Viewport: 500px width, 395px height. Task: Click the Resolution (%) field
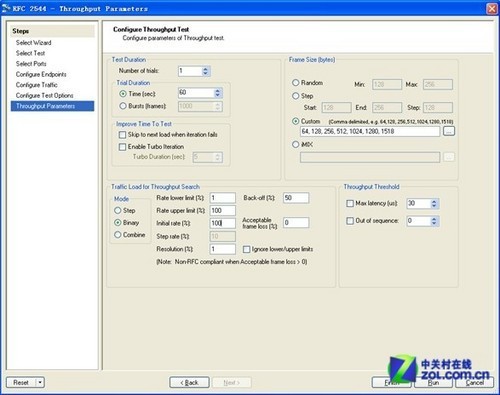coord(222,249)
